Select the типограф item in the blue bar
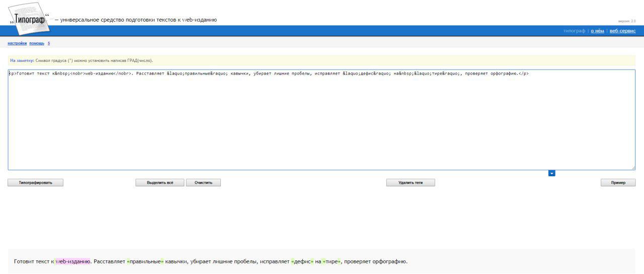 [x=574, y=31]
